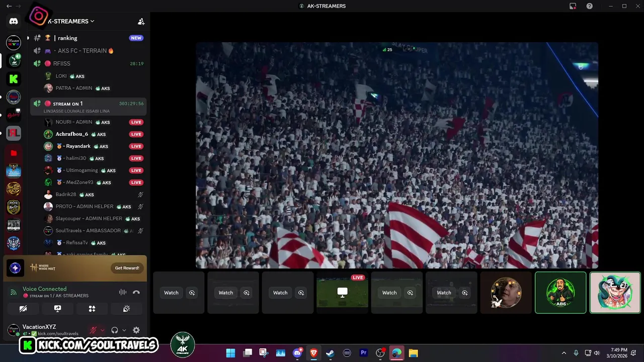Click the Windows Start button
The image size is (644, 362).
tap(230, 353)
